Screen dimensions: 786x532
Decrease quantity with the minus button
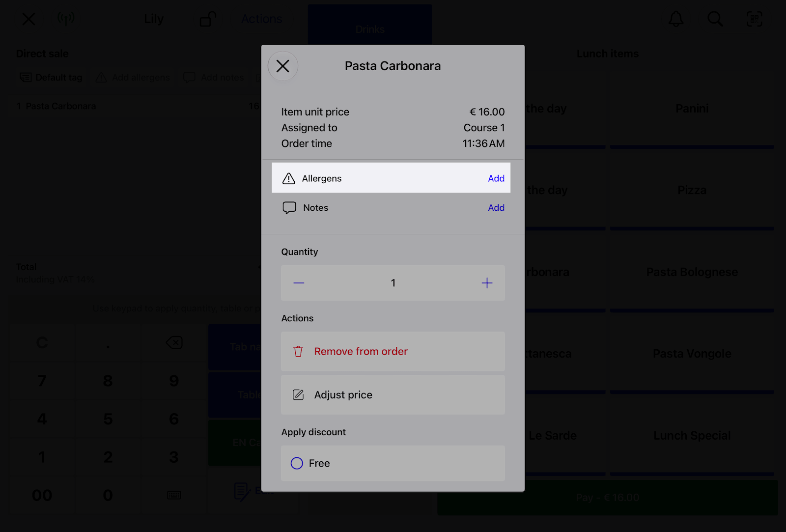tap(299, 283)
